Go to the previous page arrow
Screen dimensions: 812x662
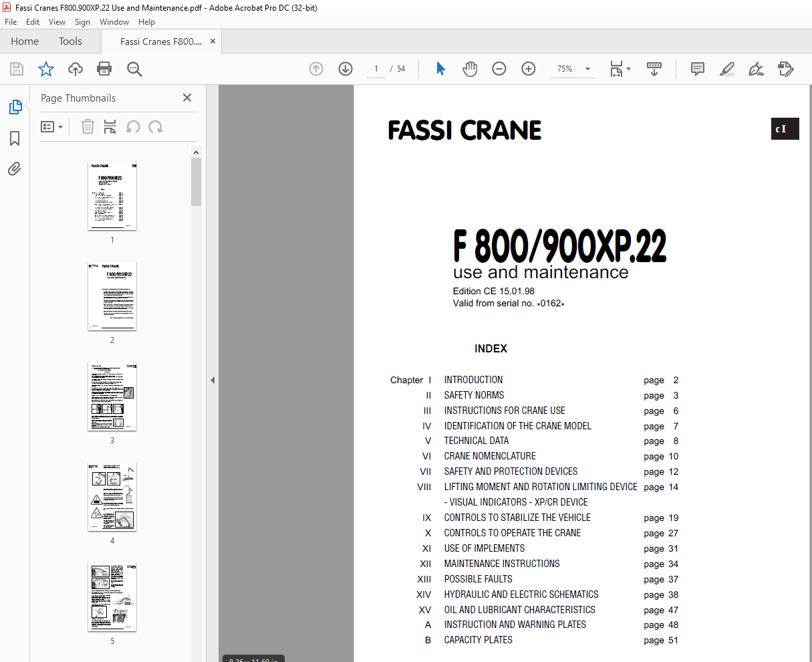(x=316, y=69)
